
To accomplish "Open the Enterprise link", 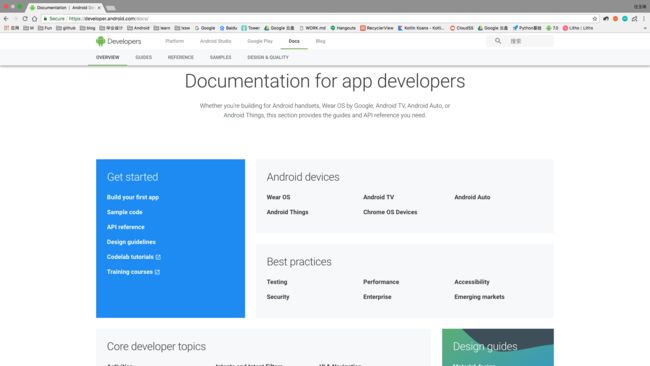I will click(377, 297).
